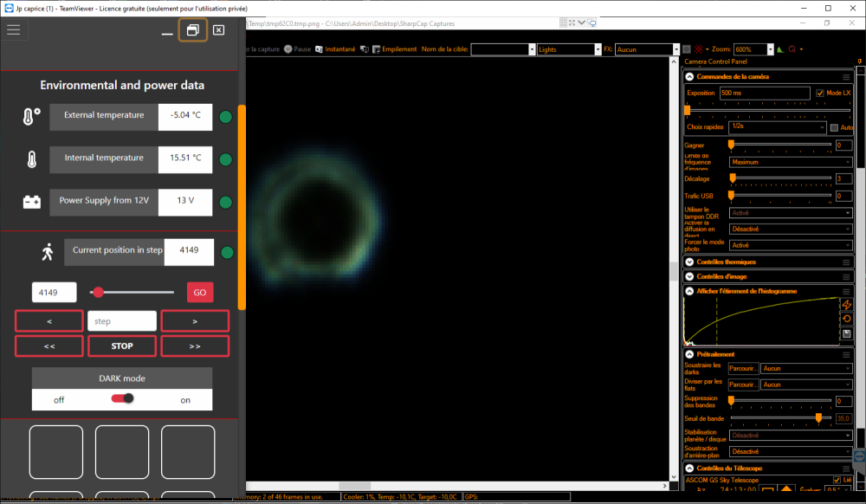866x504 pixels.
Task: Click the walking figure position icon
Action: tap(48, 252)
